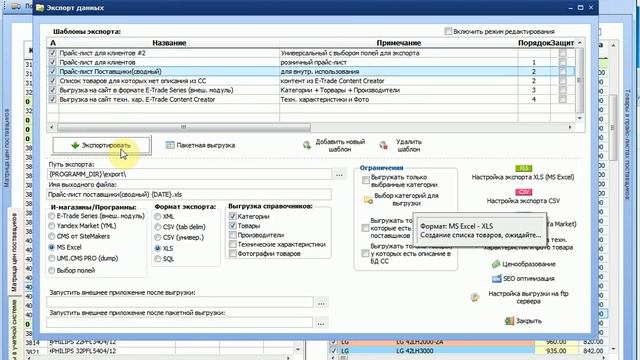Click the Пакетная выгрузка icon

[x=170, y=145]
